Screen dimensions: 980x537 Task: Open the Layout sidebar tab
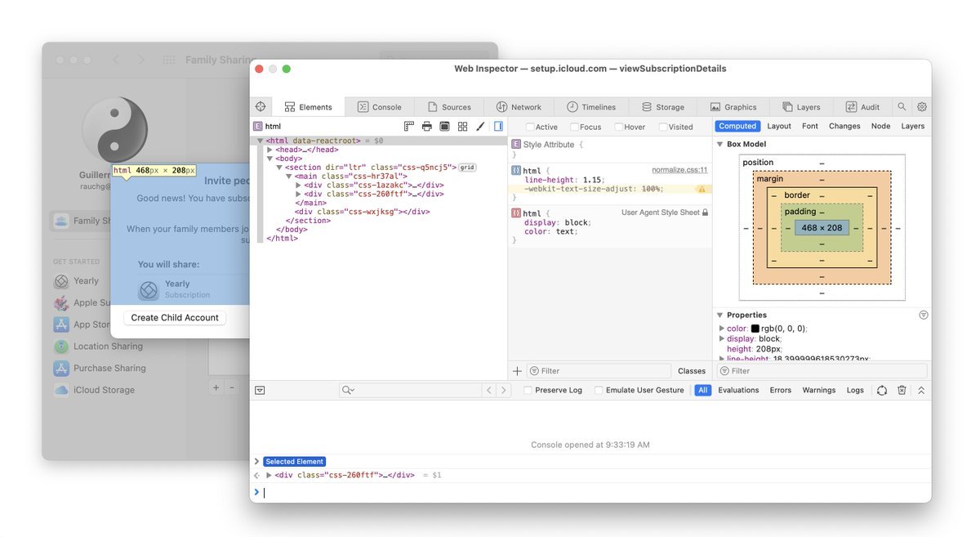[x=779, y=127]
